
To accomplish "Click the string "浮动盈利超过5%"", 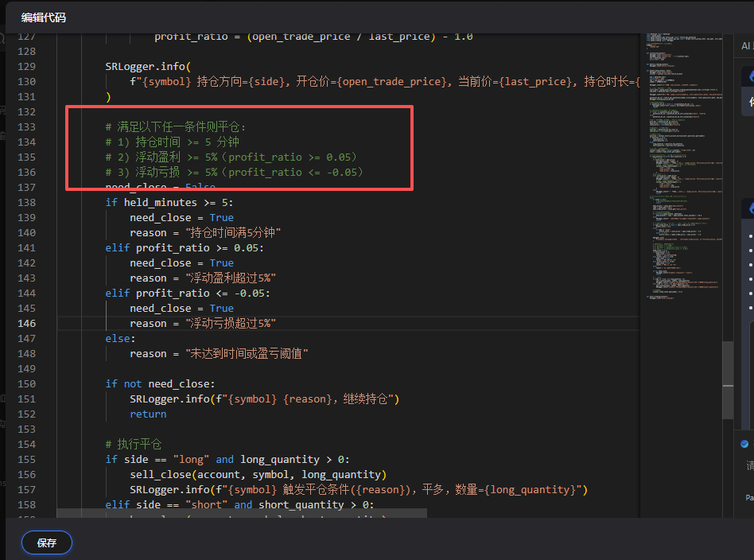I will point(231,278).
